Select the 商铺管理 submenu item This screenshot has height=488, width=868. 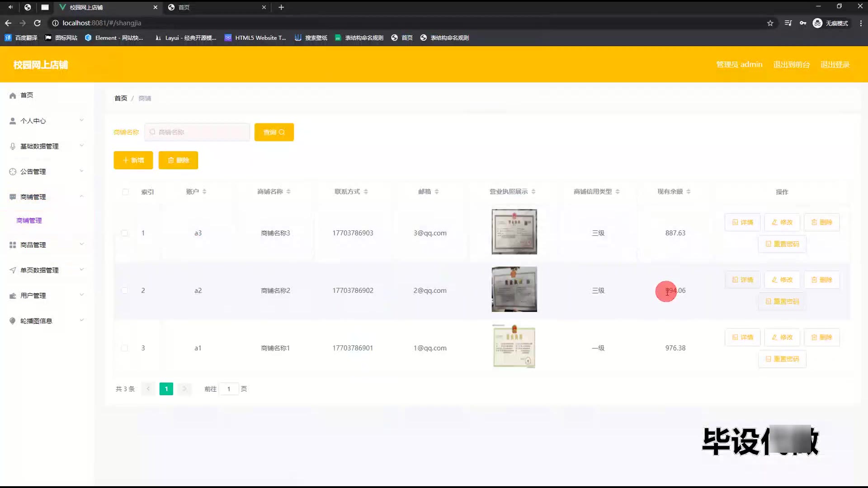29,221
